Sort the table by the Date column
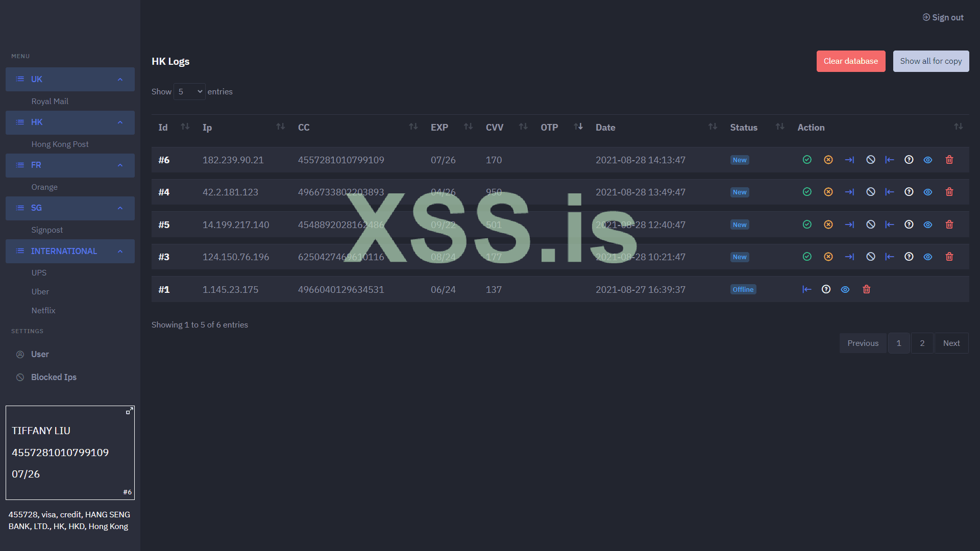Screen dimensions: 980x551 point(605,128)
